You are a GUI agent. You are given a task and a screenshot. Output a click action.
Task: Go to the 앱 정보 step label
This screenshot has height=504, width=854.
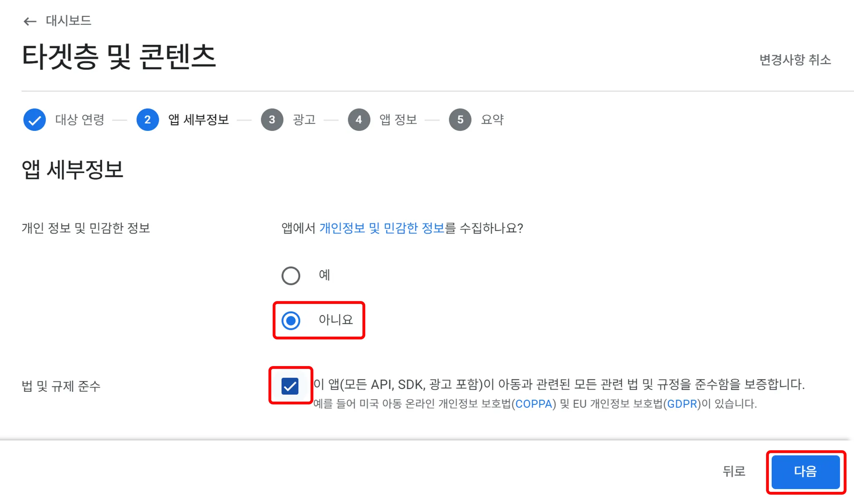point(398,120)
